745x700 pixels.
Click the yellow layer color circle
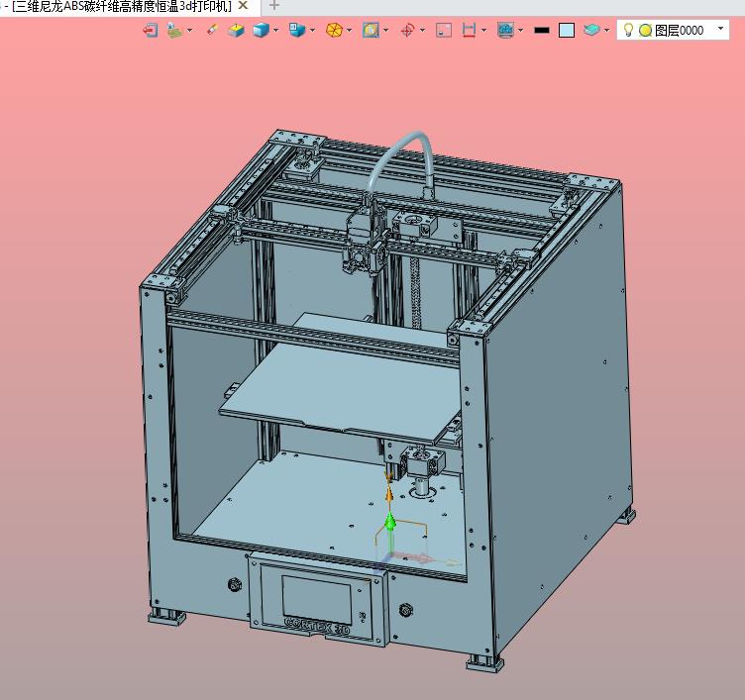(x=645, y=31)
